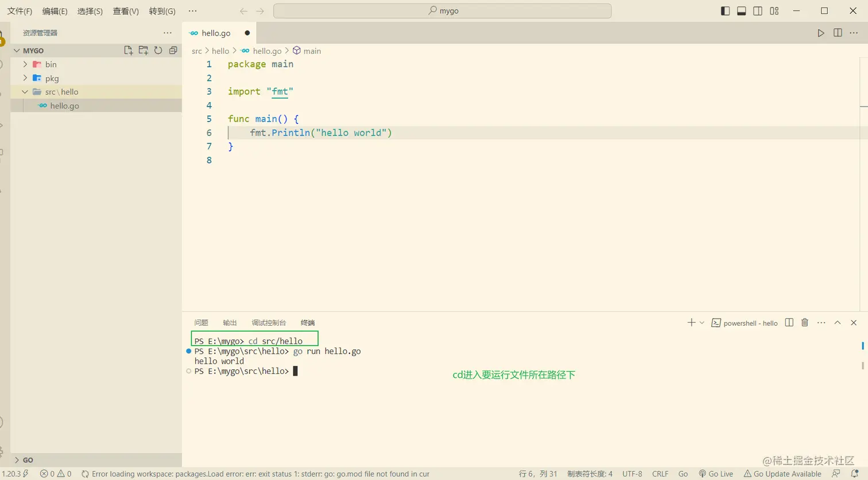868x480 pixels.
Task: Split the editor to the right
Action: tap(838, 33)
